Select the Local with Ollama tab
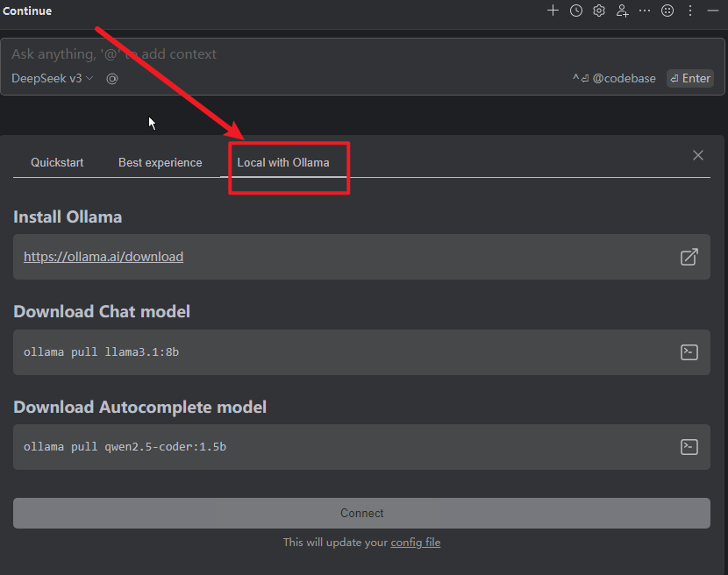728x575 pixels. click(283, 162)
